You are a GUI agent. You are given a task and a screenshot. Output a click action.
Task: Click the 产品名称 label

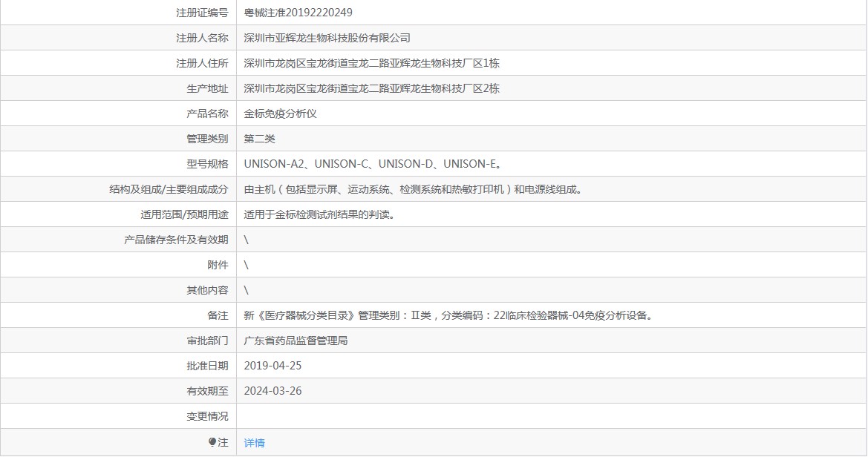click(207, 114)
